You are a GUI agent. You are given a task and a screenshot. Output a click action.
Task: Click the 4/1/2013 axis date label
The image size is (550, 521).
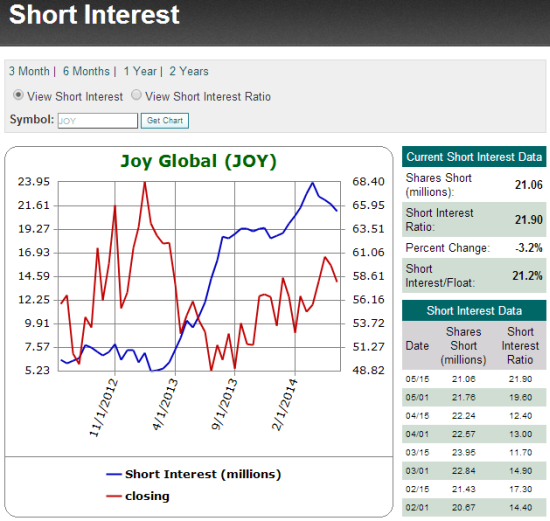[165, 404]
